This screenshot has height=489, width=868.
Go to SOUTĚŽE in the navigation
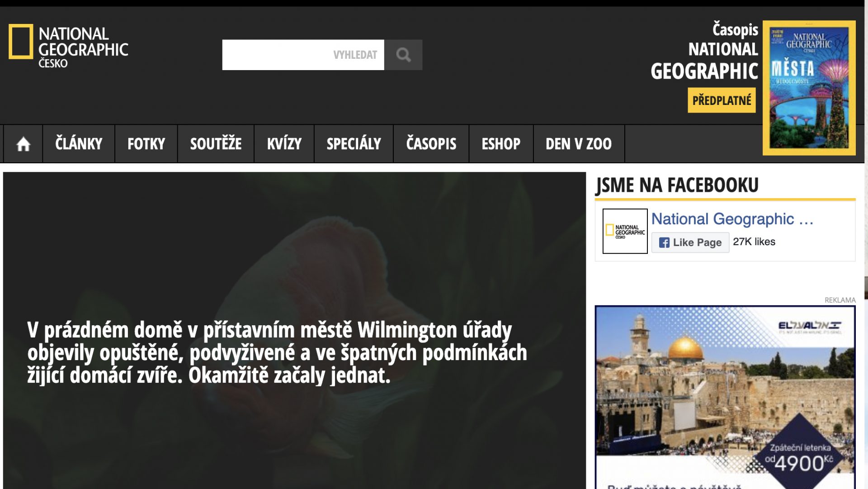click(216, 144)
